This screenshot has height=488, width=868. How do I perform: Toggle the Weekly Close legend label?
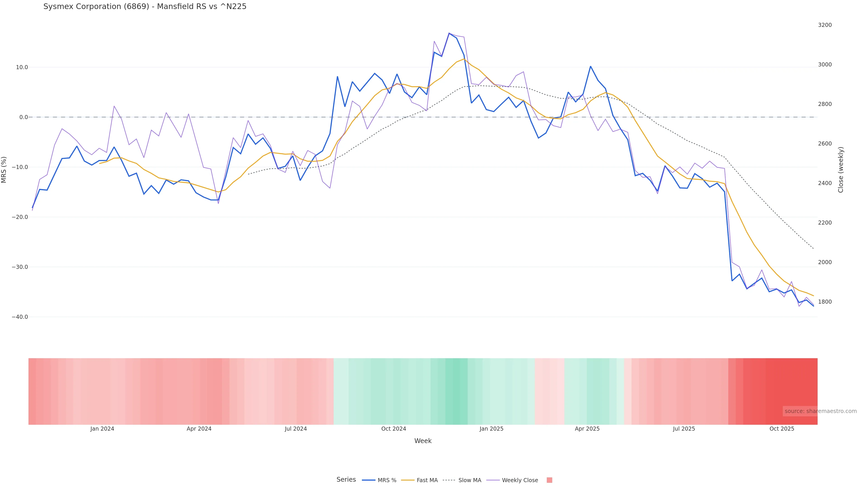(x=520, y=480)
